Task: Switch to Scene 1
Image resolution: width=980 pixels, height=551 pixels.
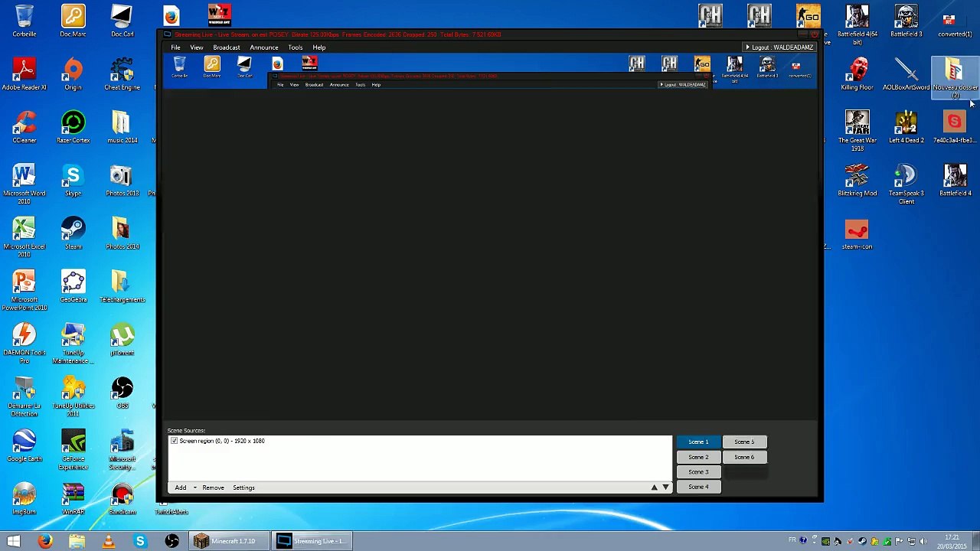Action: point(698,442)
